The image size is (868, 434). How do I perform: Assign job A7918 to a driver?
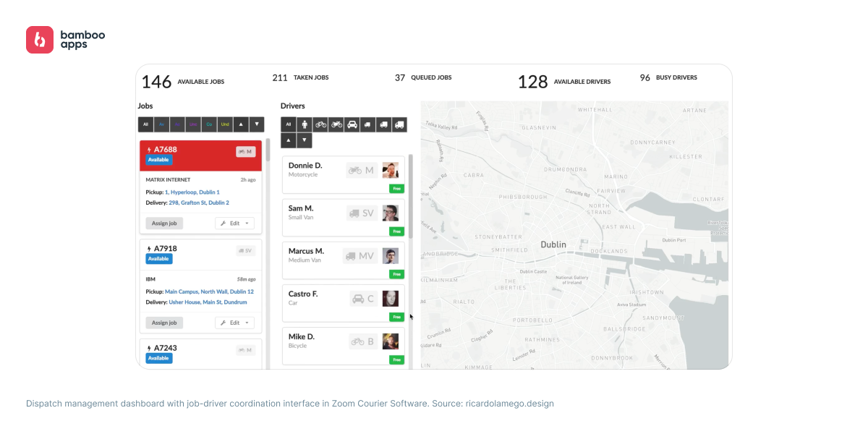tap(164, 323)
